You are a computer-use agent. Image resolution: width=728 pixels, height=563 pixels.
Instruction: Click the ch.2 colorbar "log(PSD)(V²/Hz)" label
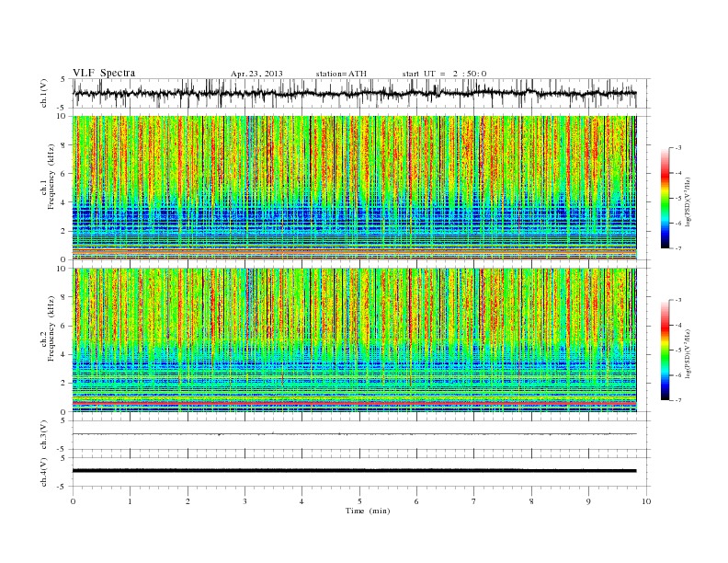(x=688, y=353)
